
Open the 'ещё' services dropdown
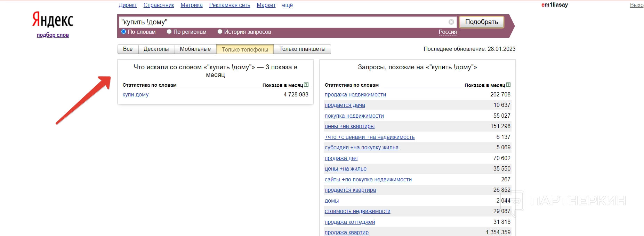tap(288, 5)
